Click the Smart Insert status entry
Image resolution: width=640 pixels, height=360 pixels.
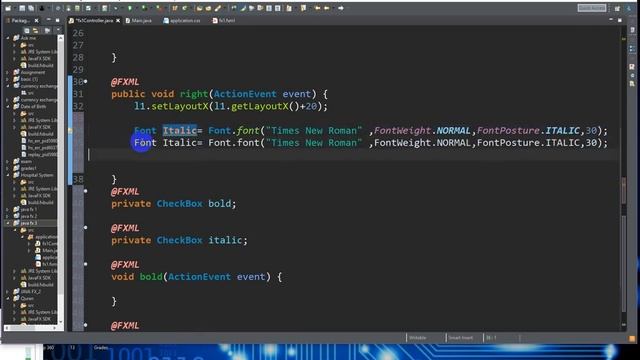tap(461, 338)
